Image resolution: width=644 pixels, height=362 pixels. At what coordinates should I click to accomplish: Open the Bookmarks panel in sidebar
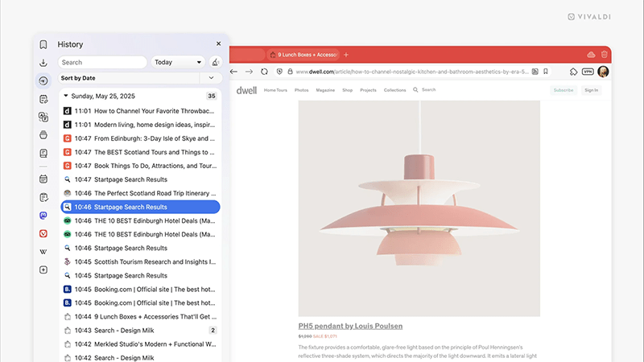click(x=43, y=45)
